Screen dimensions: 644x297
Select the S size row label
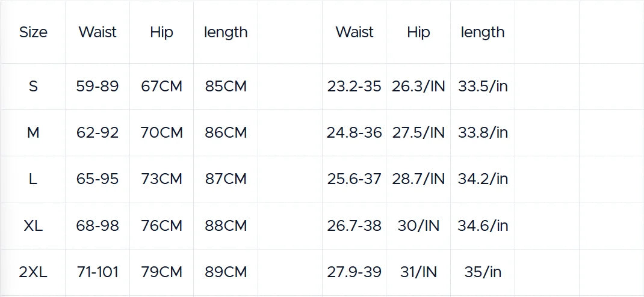(x=33, y=87)
